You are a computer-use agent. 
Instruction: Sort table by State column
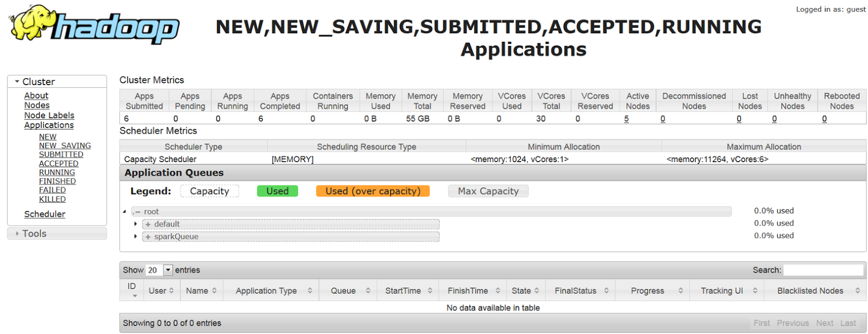click(x=526, y=291)
